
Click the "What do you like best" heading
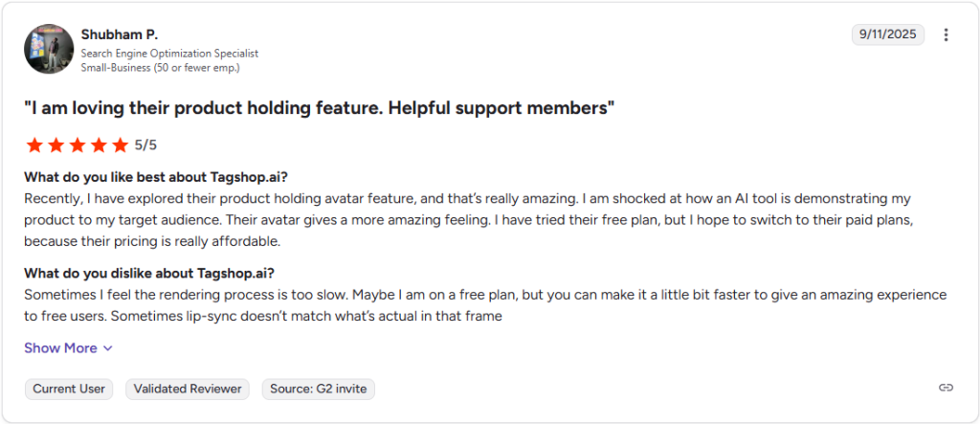156,177
